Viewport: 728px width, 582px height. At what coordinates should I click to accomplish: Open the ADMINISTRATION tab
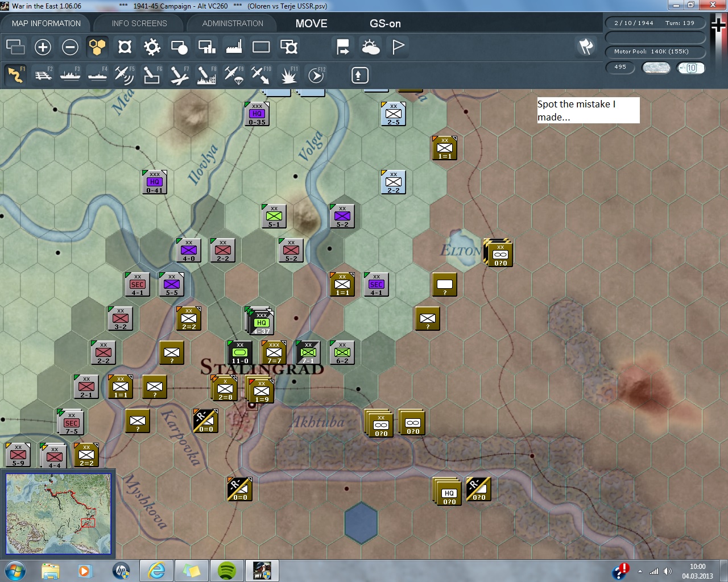point(233,23)
